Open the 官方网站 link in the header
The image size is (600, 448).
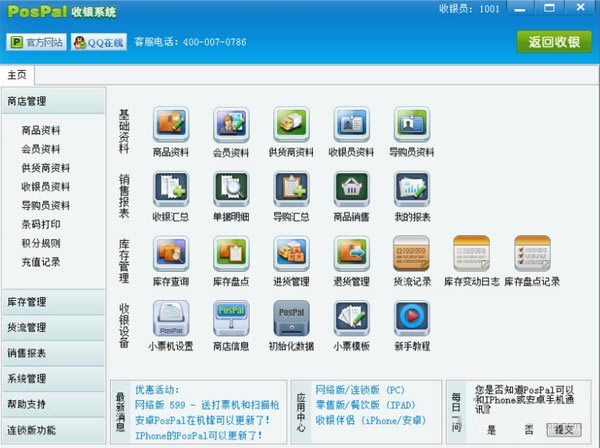click(37, 42)
